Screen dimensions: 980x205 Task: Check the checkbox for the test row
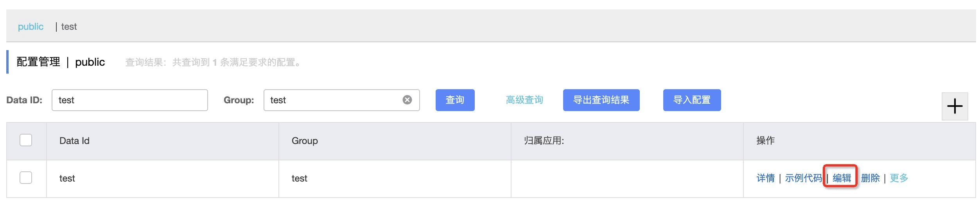tap(26, 178)
